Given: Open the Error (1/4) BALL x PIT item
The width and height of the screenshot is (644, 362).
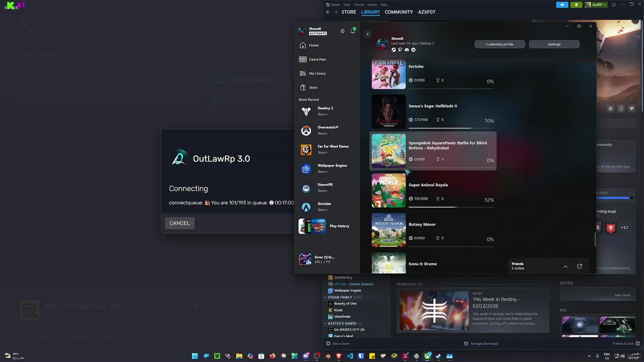Looking at the screenshot, I should 328,259.
